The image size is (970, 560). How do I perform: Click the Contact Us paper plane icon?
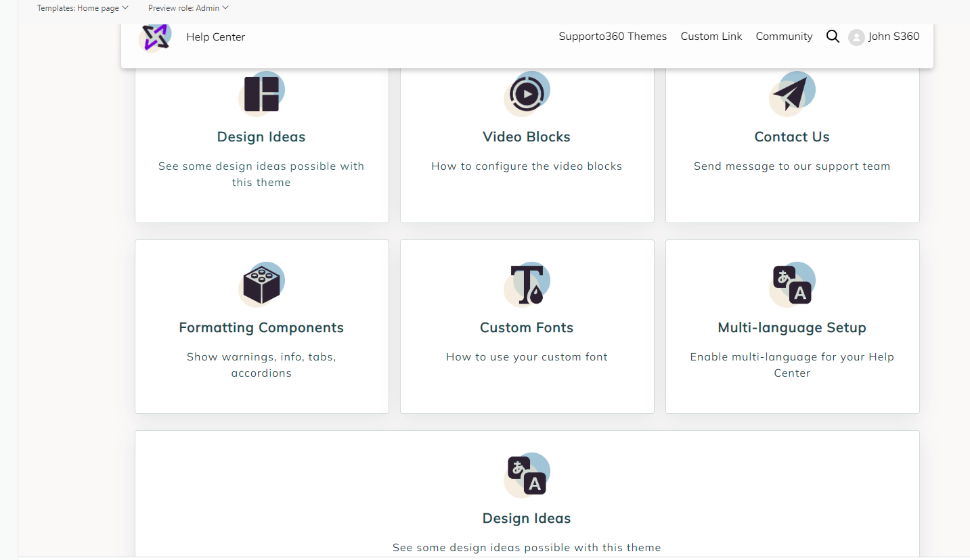(x=791, y=94)
